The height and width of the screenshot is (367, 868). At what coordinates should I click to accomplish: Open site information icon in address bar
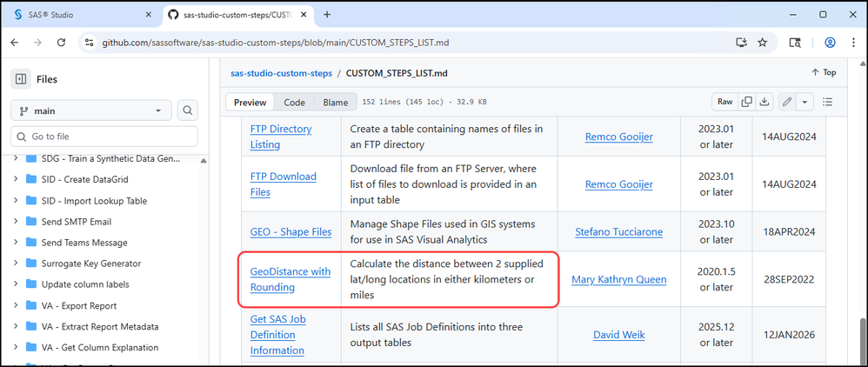tap(90, 43)
